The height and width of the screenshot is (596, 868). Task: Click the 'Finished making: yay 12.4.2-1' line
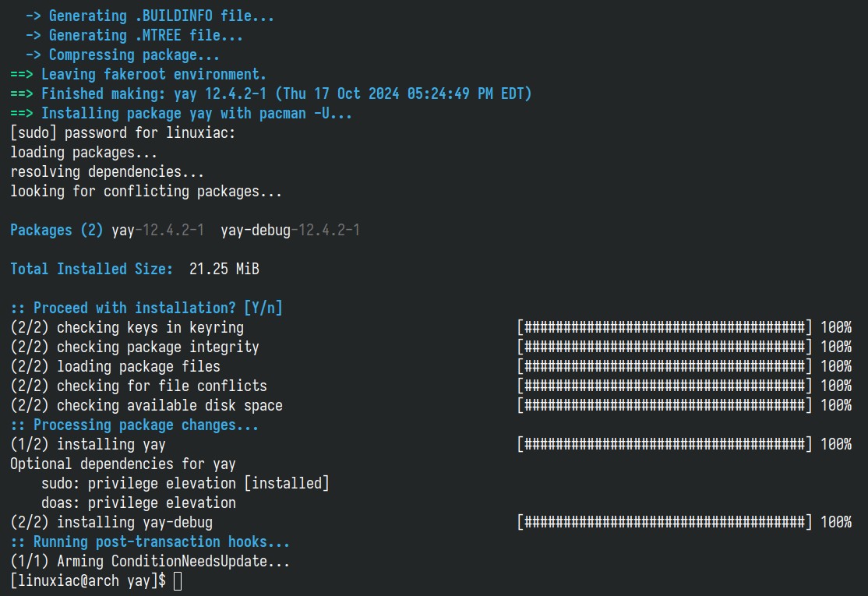tap(270, 93)
